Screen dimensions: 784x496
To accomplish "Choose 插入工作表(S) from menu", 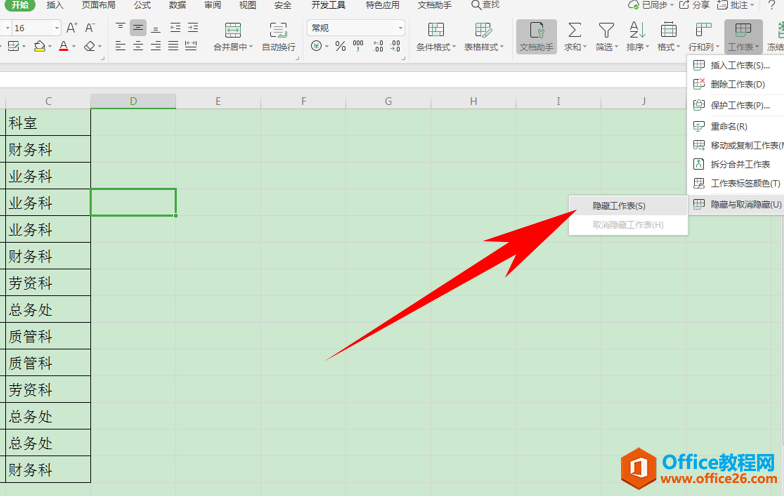I will 736,66.
